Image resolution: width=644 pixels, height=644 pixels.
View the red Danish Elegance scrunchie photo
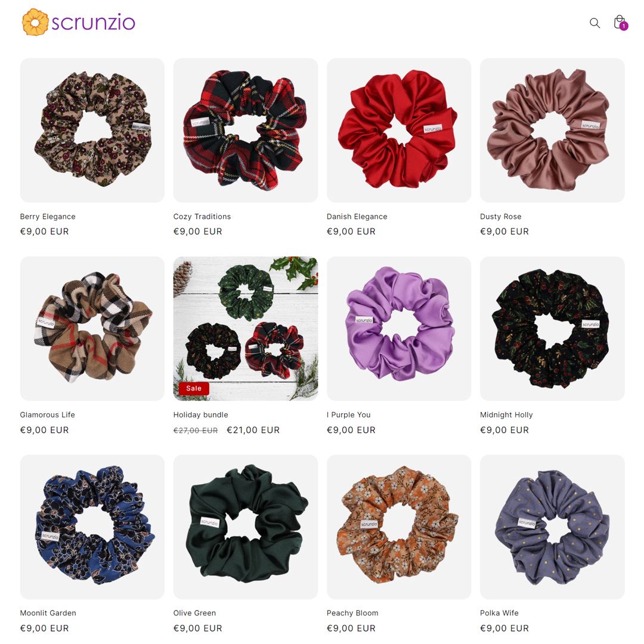coord(399,130)
